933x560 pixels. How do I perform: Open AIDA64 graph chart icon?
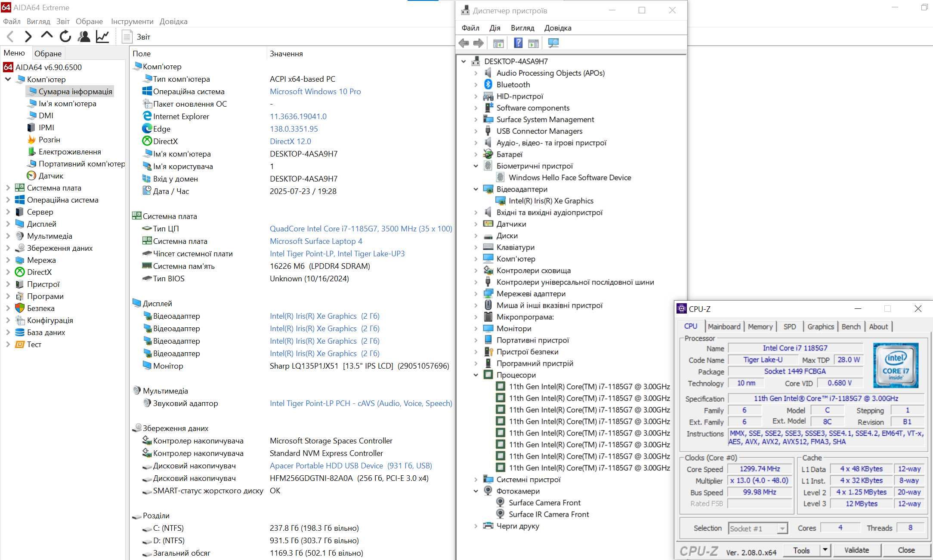point(102,37)
